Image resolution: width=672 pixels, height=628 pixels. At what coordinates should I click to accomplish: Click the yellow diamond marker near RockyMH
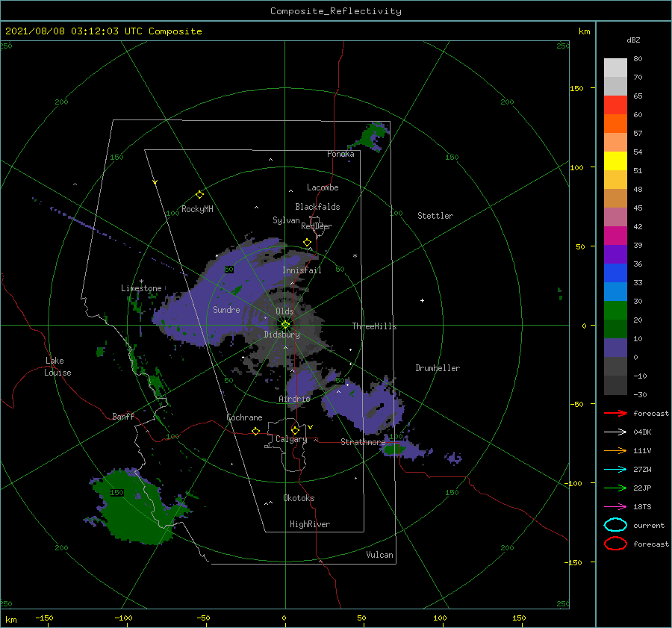click(199, 195)
